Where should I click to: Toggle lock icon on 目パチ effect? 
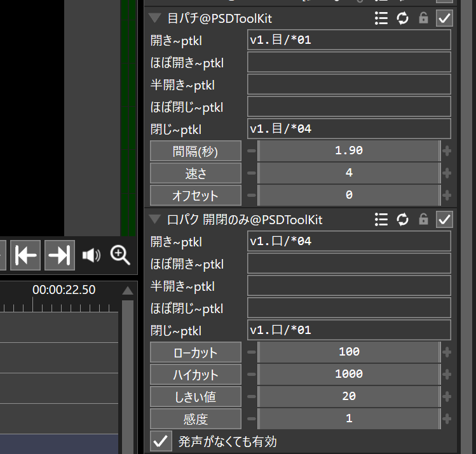coord(423,18)
